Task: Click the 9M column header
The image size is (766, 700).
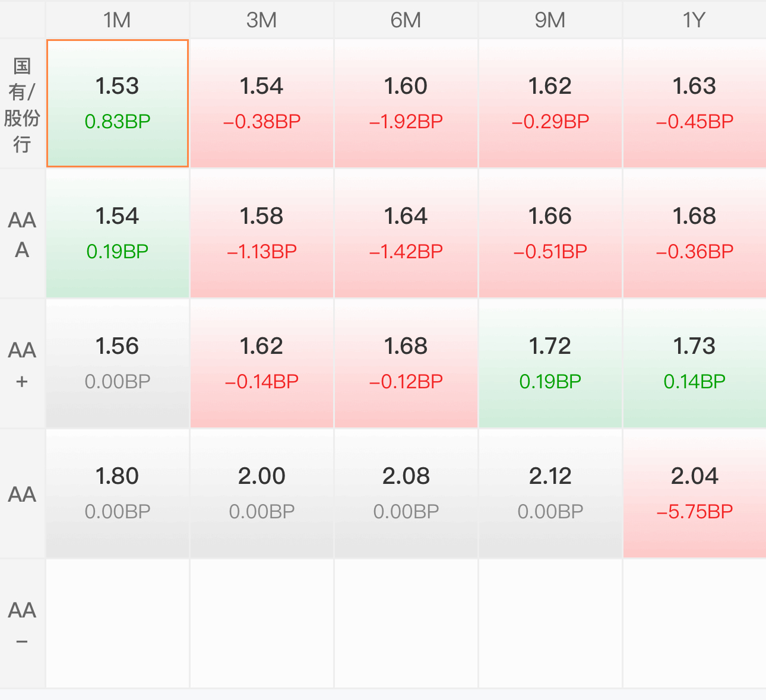Action: pos(550,20)
